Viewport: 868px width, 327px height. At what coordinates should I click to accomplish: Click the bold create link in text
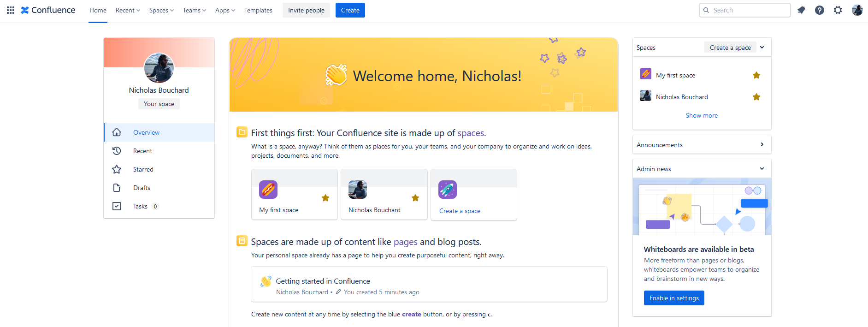click(412, 314)
